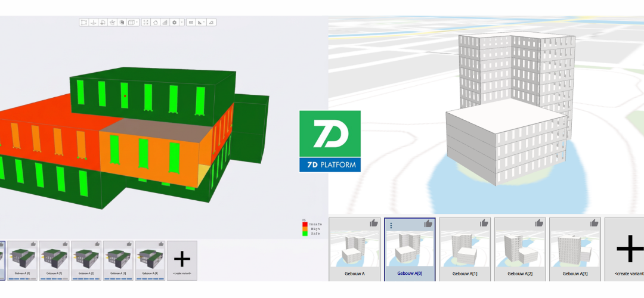
Task: Select the perspective plane tool in toolbar
Action: pos(84,23)
